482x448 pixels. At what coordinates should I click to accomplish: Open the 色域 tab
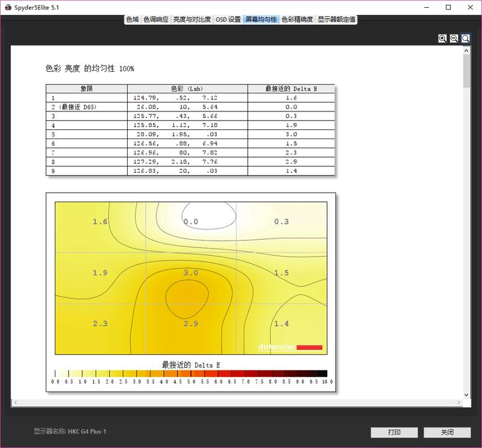[x=133, y=19]
